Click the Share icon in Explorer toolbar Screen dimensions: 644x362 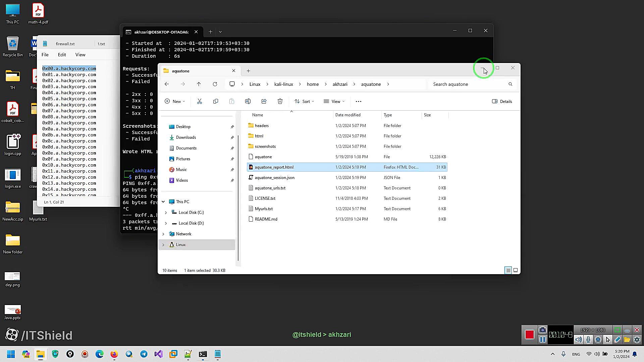click(264, 101)
